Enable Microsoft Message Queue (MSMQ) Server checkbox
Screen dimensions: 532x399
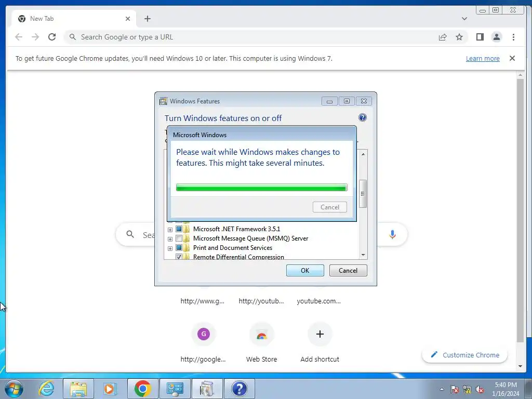coord(179,238)
